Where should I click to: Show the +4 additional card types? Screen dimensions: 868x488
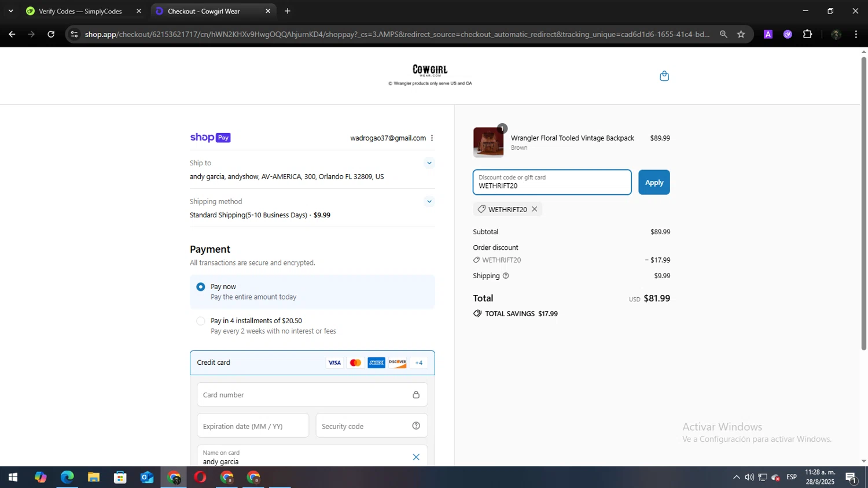tap(419, 363)
